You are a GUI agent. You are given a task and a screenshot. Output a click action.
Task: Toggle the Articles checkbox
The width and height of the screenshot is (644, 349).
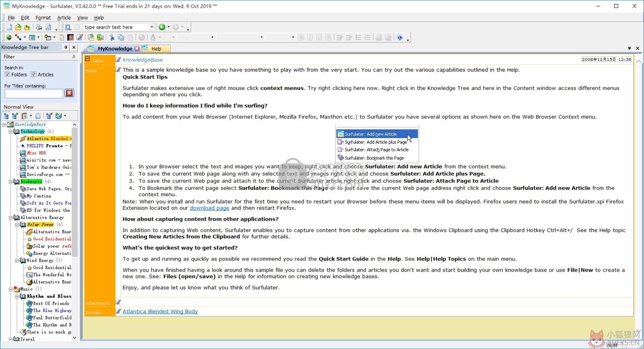coord(34,74)
